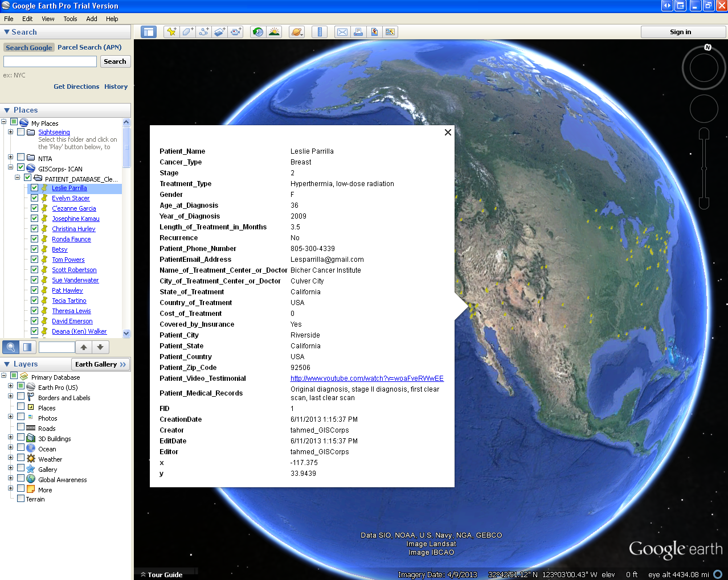View in Google Maps icon
The height and width of the screenshot is (580, 728).
[374, 32]
